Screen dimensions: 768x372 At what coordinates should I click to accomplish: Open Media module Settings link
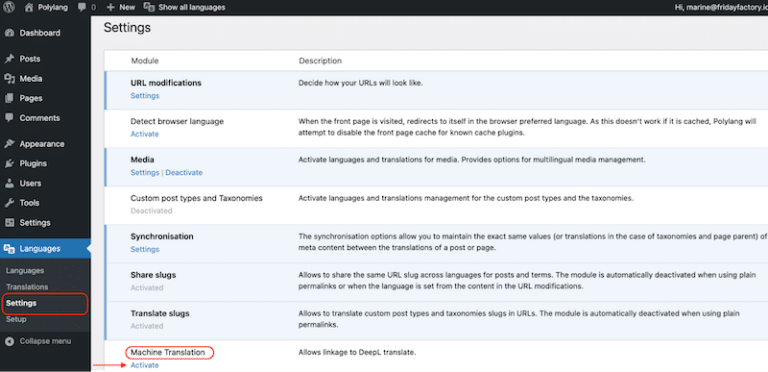pos(145,173)
